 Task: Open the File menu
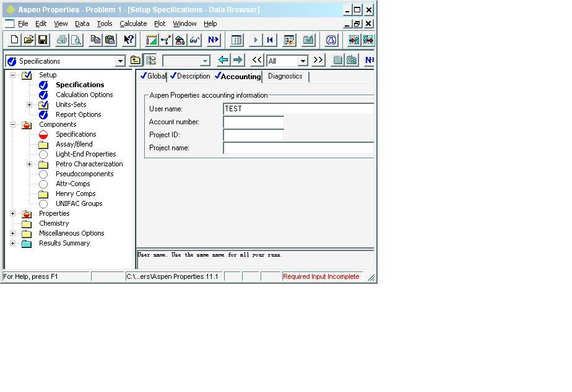(x=23, y=23)
